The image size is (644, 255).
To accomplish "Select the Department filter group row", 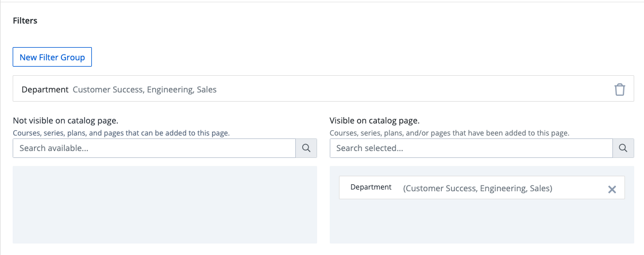I will [x=323, y=89].
